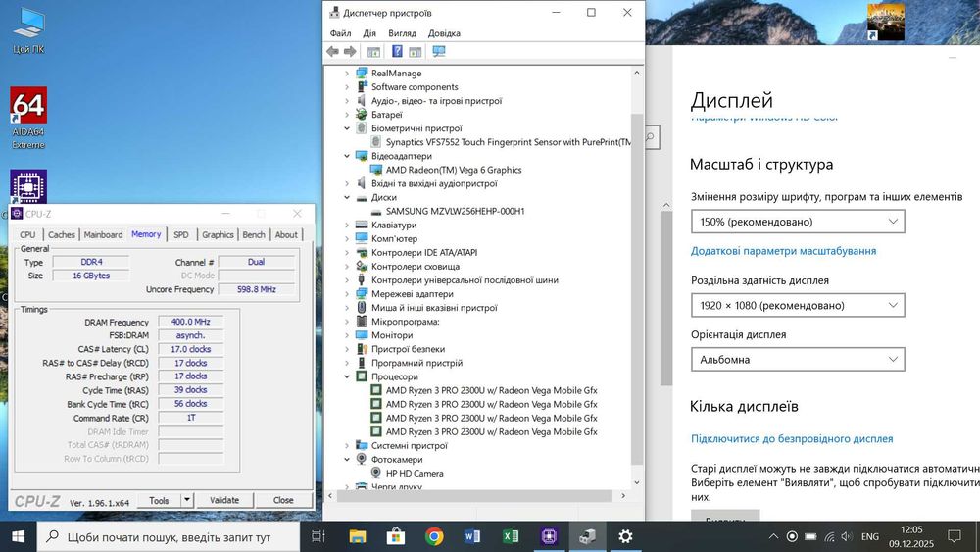Click the taskbar search box
The height and width of the screenshot is (552, 980).
169,537
